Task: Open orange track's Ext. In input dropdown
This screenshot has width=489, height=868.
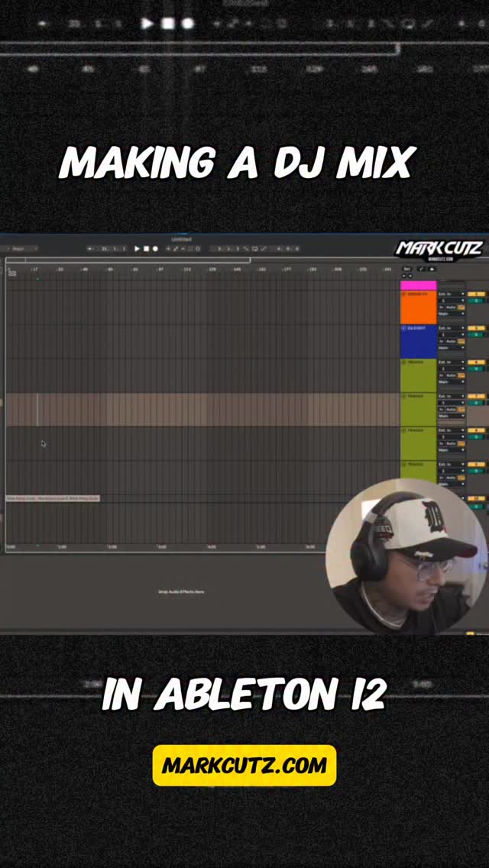Action: 452,294
